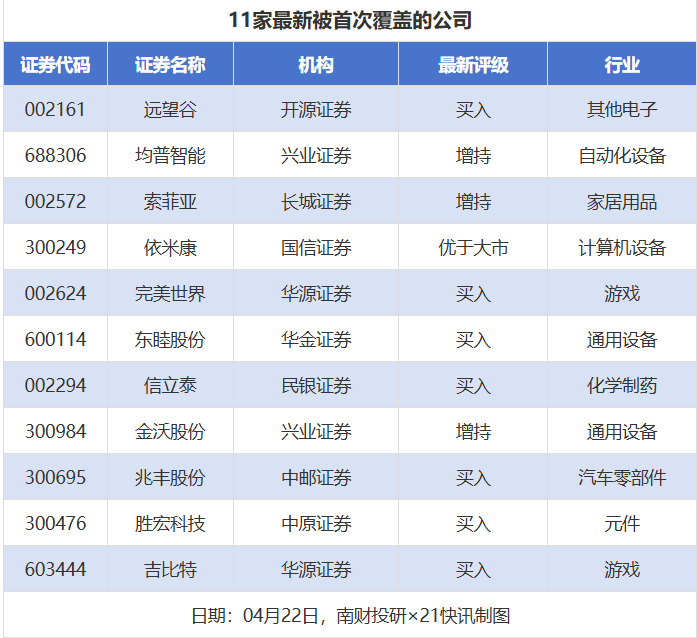
Task: Click the 证券代码 column header
Action: click(x=55, y=65)
